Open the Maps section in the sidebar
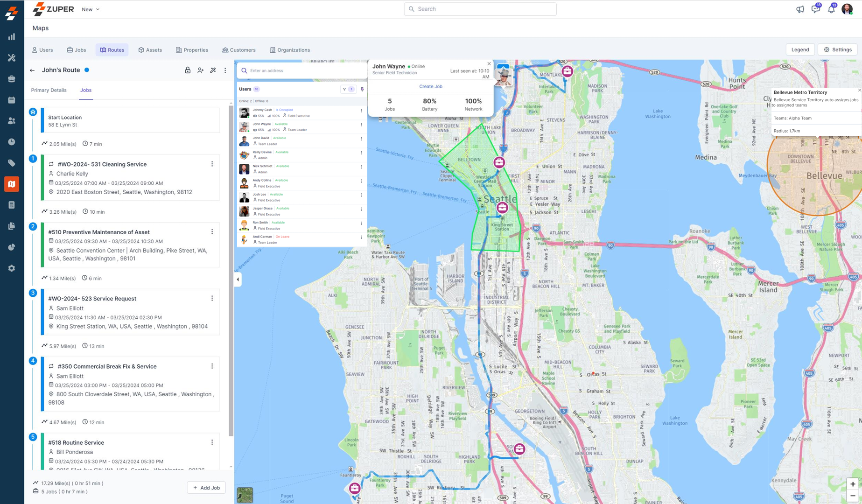862x504 pixels. 12,184
